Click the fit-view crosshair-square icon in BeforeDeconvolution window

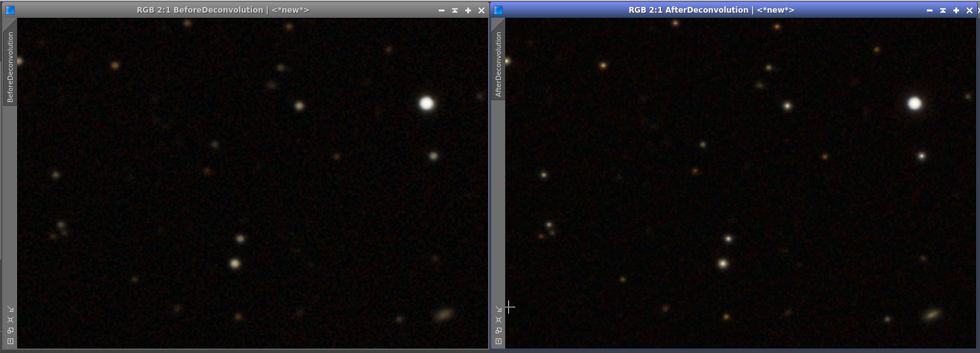click(10, 320)
